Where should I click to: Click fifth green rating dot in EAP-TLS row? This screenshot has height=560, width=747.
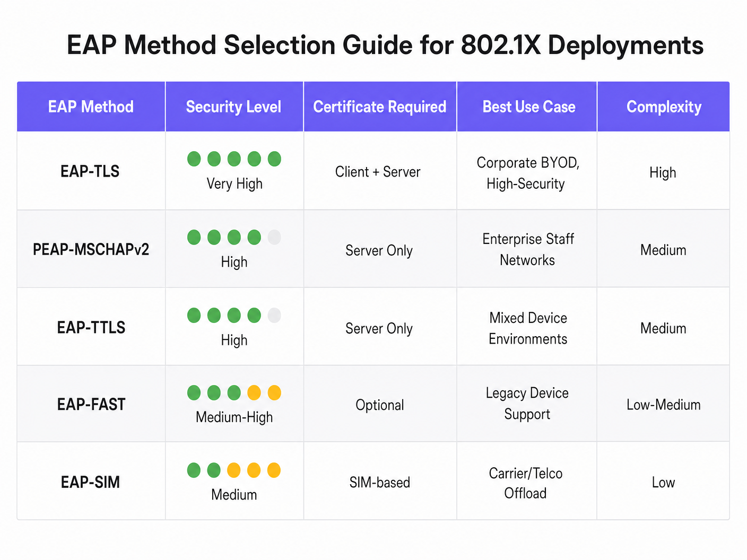[x=274, y=159]
